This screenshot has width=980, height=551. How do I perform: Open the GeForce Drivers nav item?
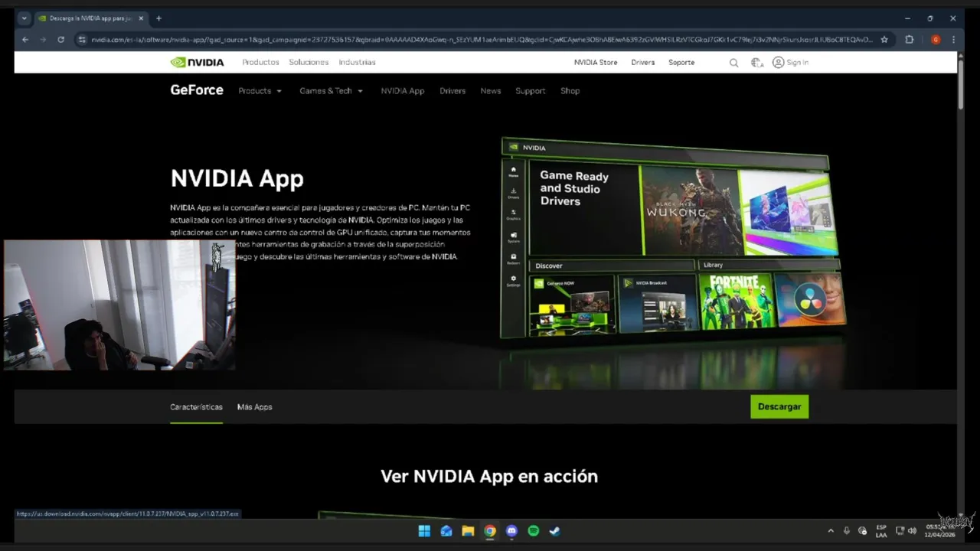click(x=452, y=91)
